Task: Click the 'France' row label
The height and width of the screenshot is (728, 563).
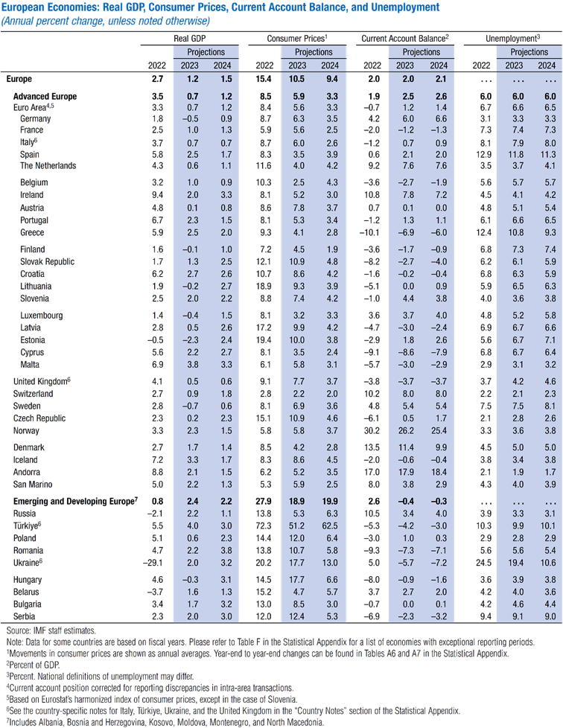Action: pyautogui.click(x=31, y=130)
